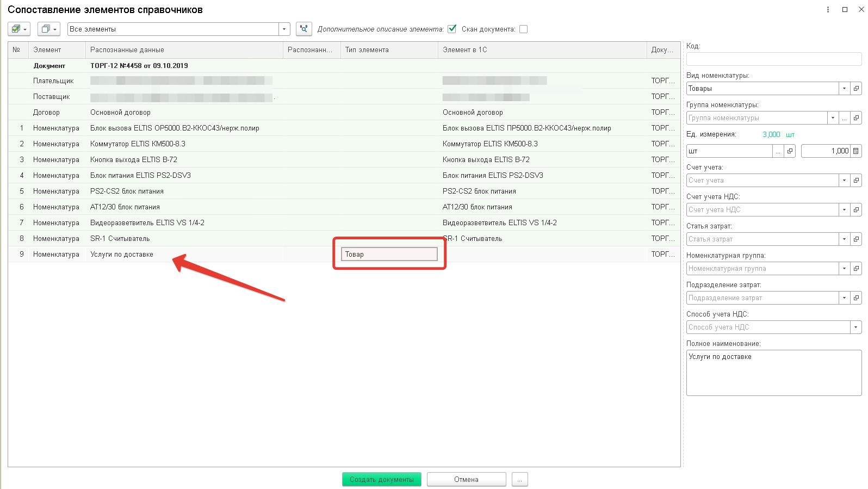The width and height of the screenshot is (868, 489).
Task: Maximize the window with the square icon
Action: point(845,9)
